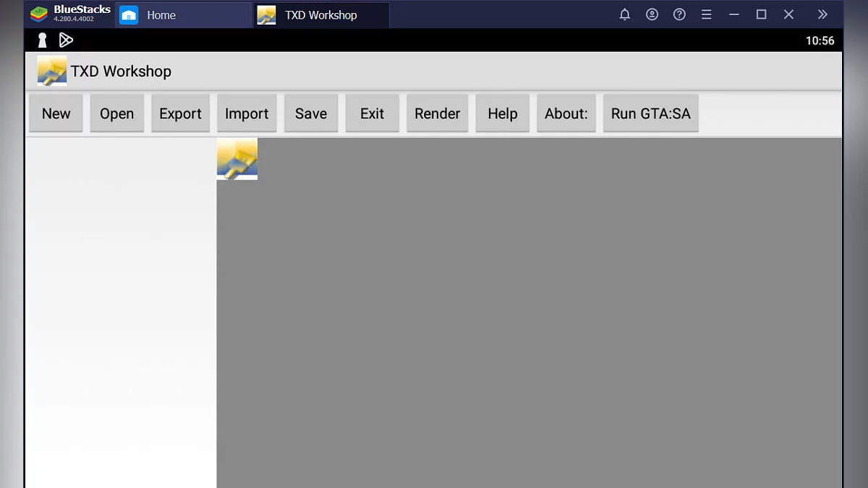Open a file with the Open button

pyautogui.click(x=116, y=114)
